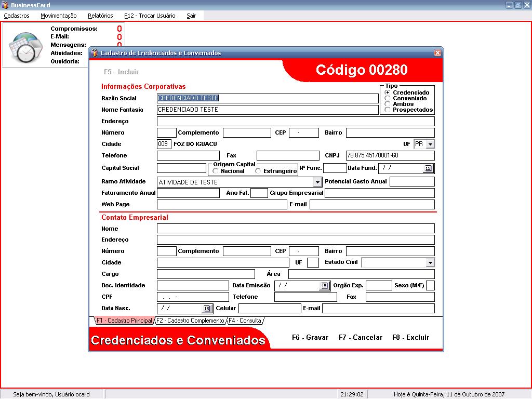Click the F5 - Incluir button
This screenshot has height=399, width=532.
click(121, 72)
